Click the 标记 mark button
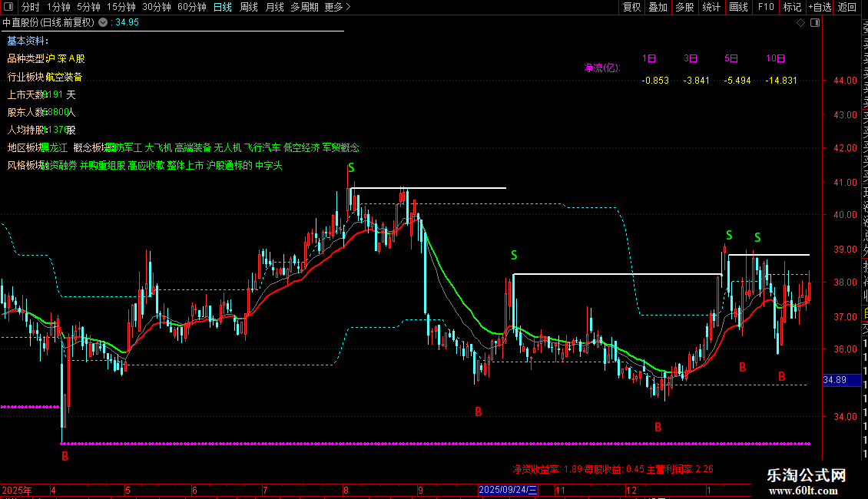This screenshot has width=868, height=499. pos(792,7)
